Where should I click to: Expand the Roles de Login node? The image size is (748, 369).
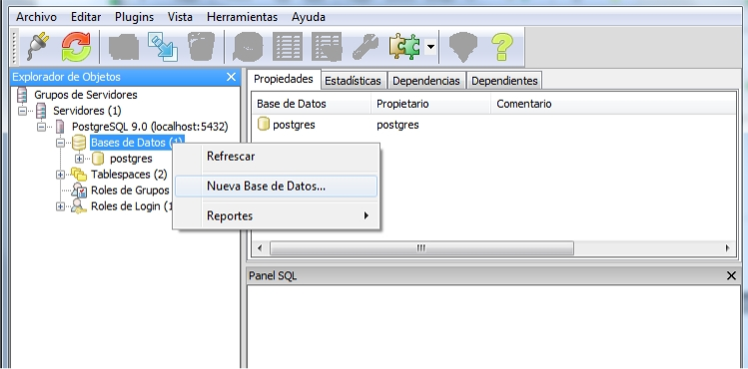[x=60, y=206]
